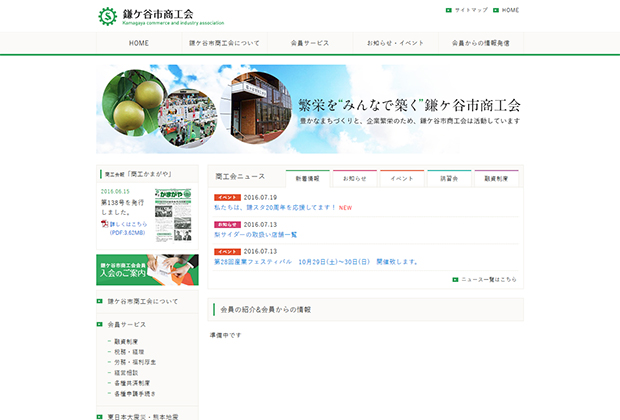Click the PDF icon beside 詳しくはこちら
This screenshot has width=620, height=420.
coord(104,224)
